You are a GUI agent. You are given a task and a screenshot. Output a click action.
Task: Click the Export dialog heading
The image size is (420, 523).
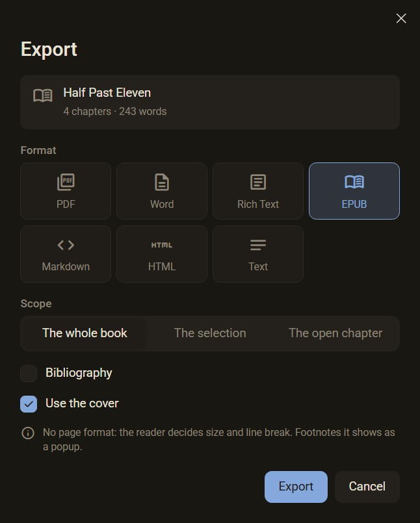(x=49, y=49)
